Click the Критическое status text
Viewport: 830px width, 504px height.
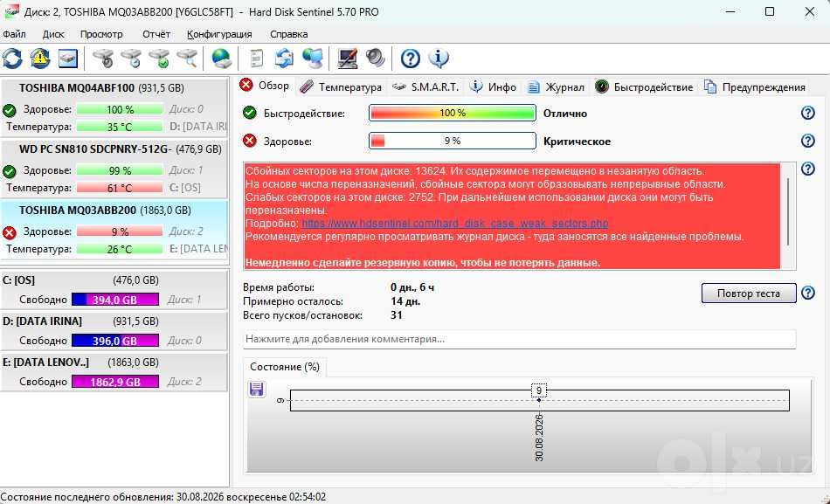[x=577, y=142]
